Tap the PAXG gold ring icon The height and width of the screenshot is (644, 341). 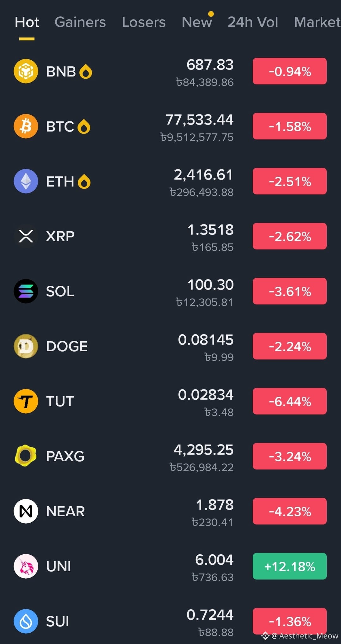26,456
